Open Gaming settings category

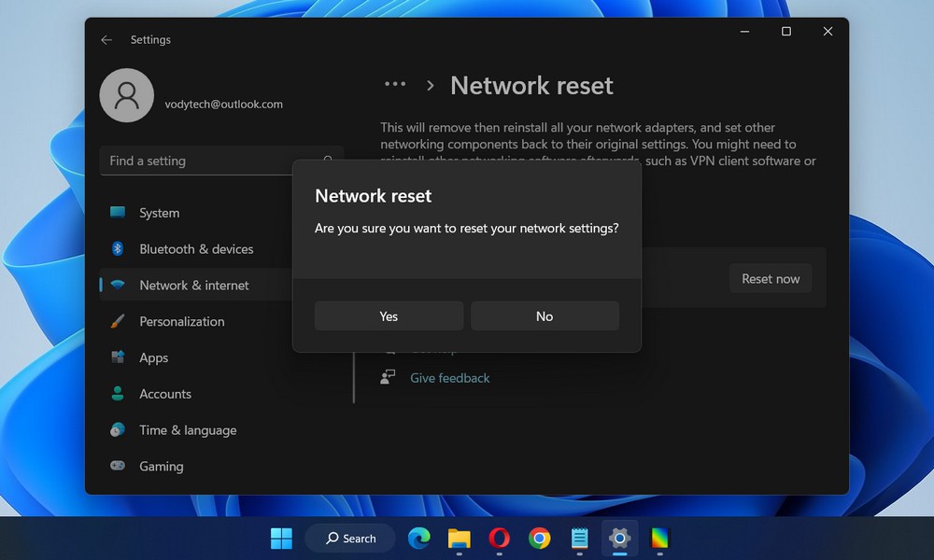pyautogui.click(x=161, y=466)
